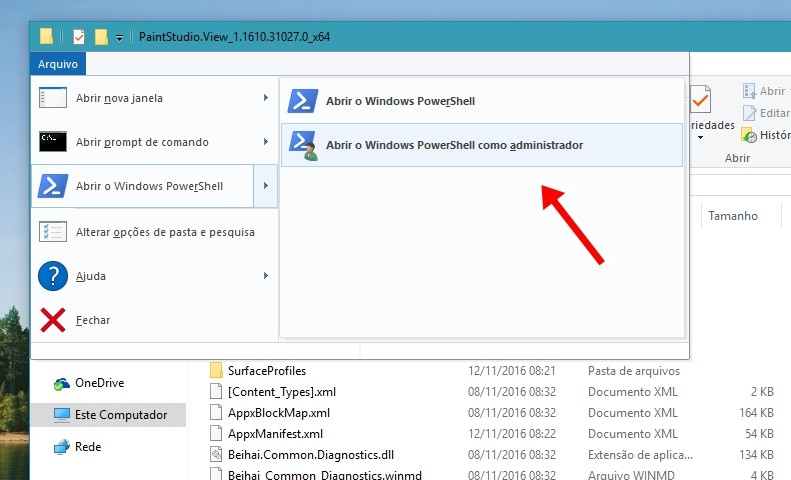Image resolution: width=791 pixels, height=480 pixels.
Task: Select 'Alterar opções de pasta e pesquisa'
Action: 165,232
